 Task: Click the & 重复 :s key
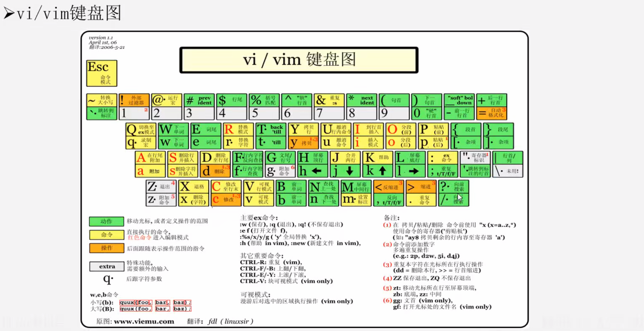[329, 100]
